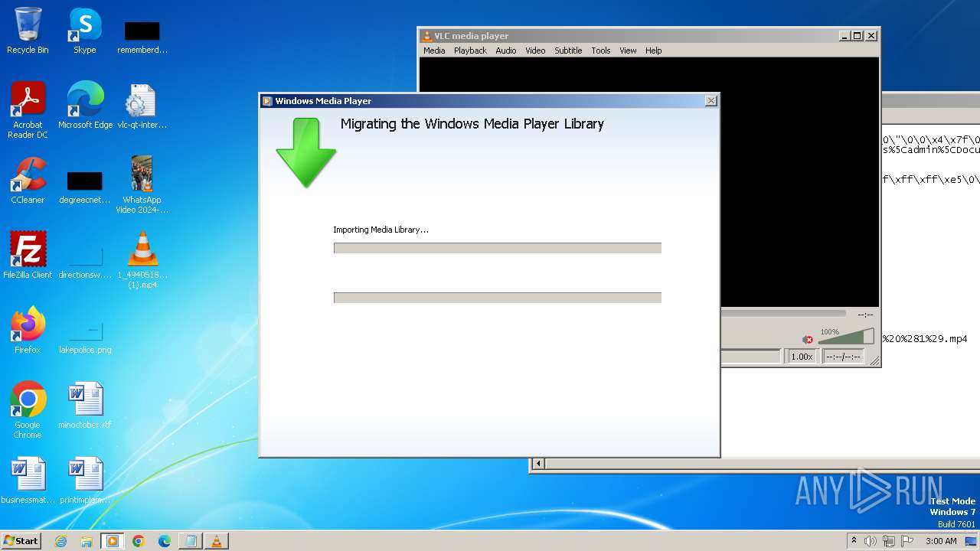Switch to the Notepad taskbar window

click(x=191, y=541)
